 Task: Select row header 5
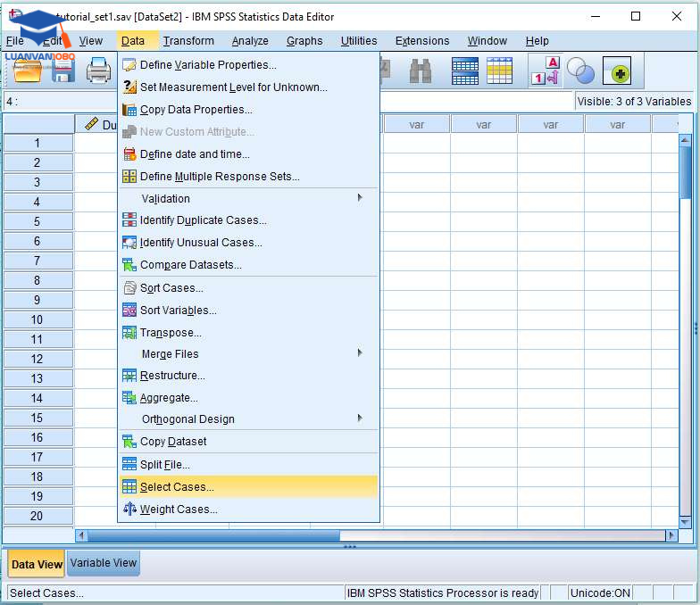click(x=37, y=221)
